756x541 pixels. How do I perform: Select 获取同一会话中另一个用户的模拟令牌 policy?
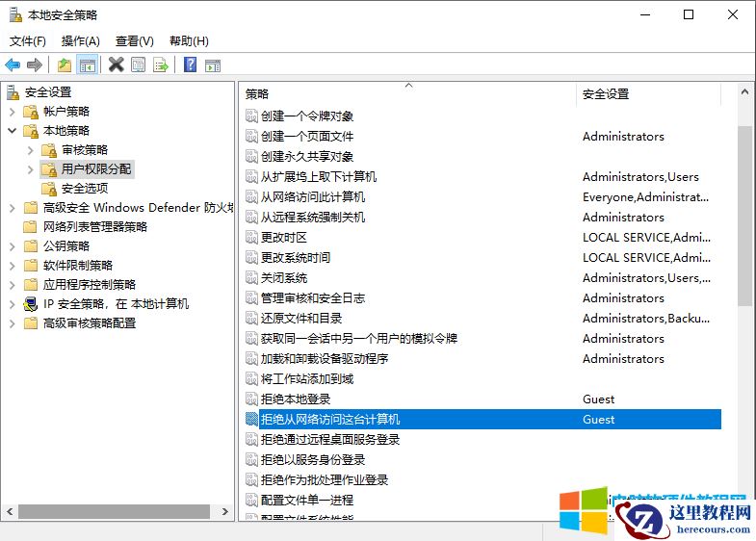click(359, 339)
